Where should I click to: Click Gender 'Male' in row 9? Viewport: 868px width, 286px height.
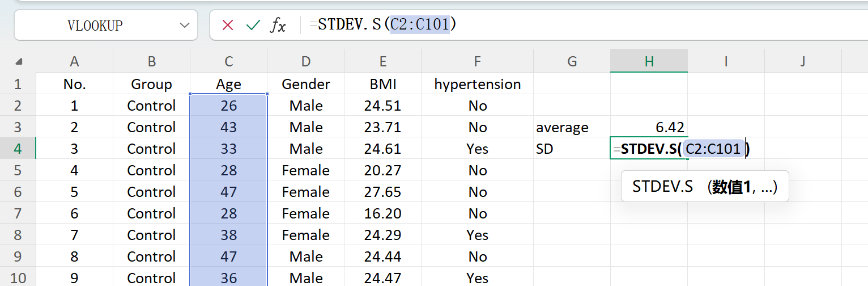306,256
